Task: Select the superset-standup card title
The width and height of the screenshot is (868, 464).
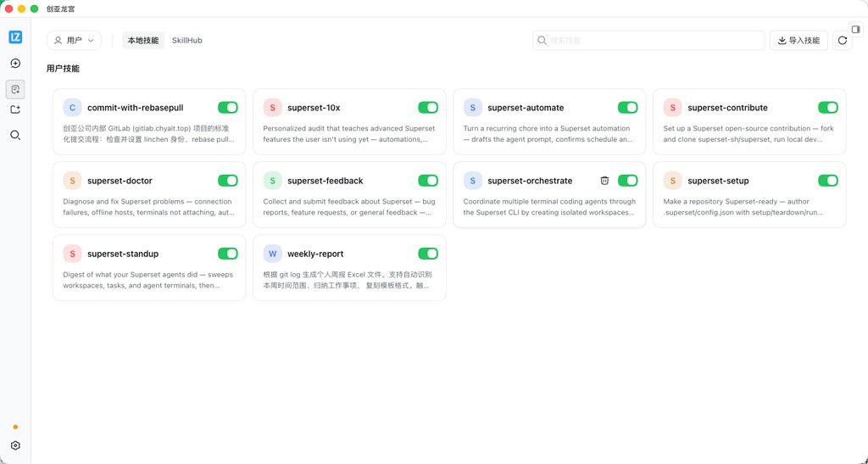Action: point(123,254)
